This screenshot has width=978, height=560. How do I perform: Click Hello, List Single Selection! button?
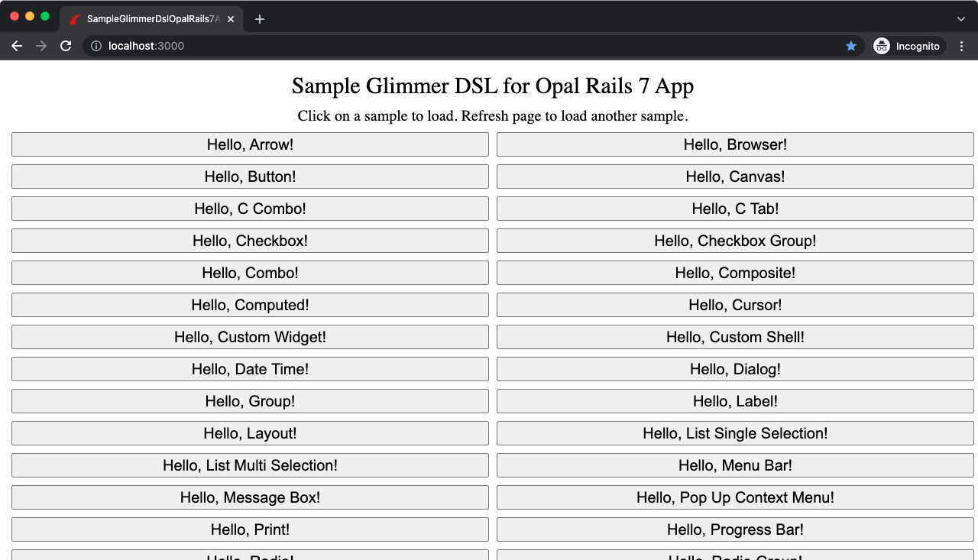pos(735,433)
